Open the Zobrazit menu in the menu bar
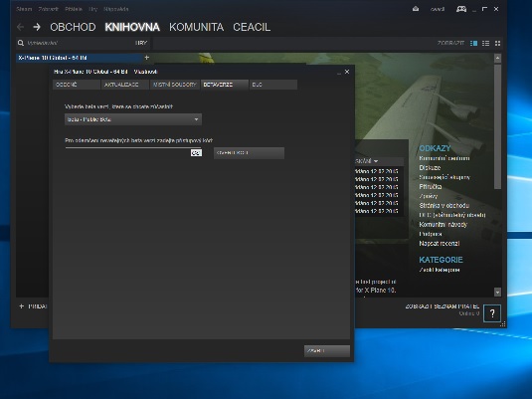The height and width of the screenshot is (399, 532). (48, 9)
